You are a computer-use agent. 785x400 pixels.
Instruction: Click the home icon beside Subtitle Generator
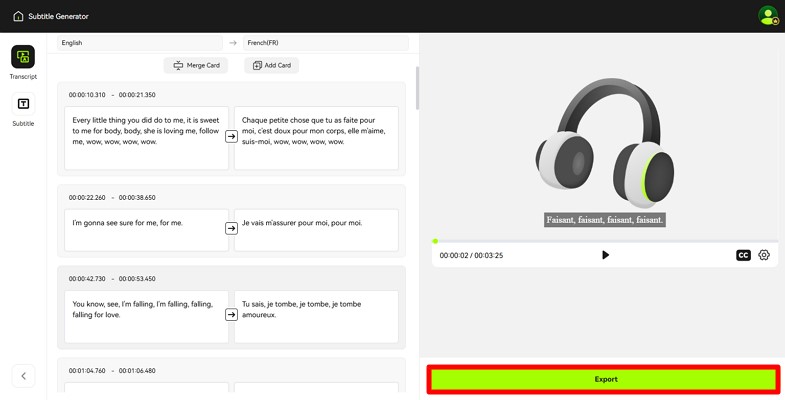pyautogui.click(x=18, y=17)
